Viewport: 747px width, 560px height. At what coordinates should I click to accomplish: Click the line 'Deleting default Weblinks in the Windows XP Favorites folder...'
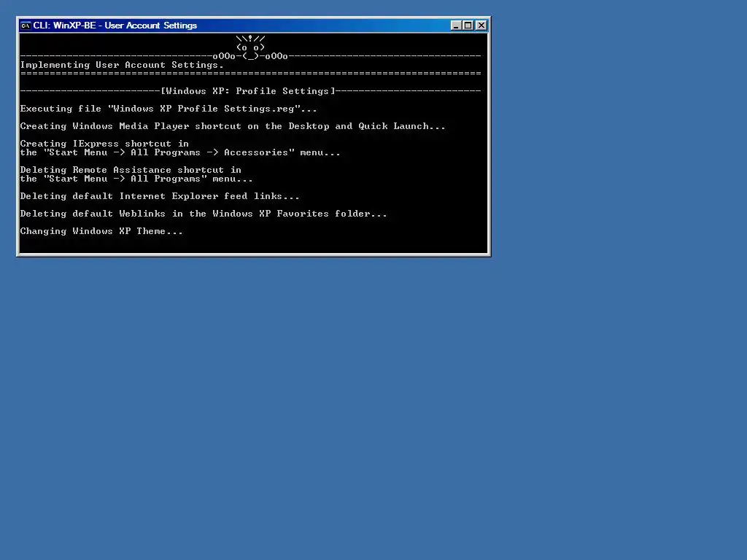click(204, 214)
